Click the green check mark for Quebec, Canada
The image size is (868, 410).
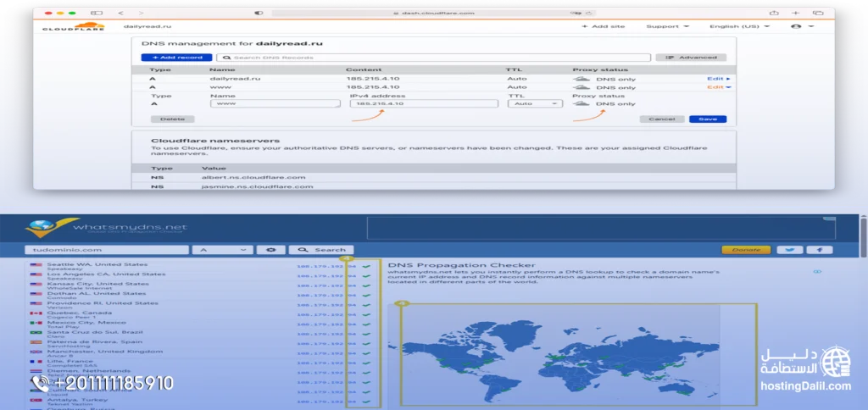click(366, 314)
